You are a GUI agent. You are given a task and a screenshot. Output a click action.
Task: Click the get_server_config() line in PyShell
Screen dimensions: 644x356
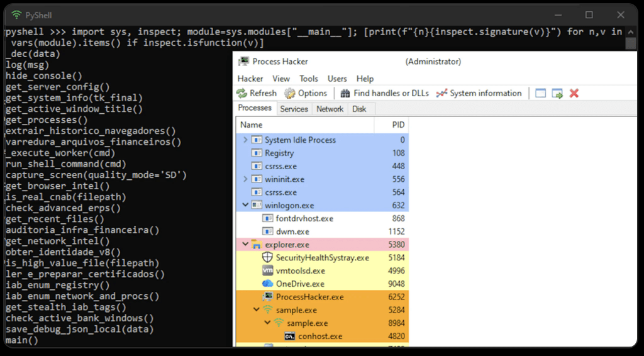58,87
